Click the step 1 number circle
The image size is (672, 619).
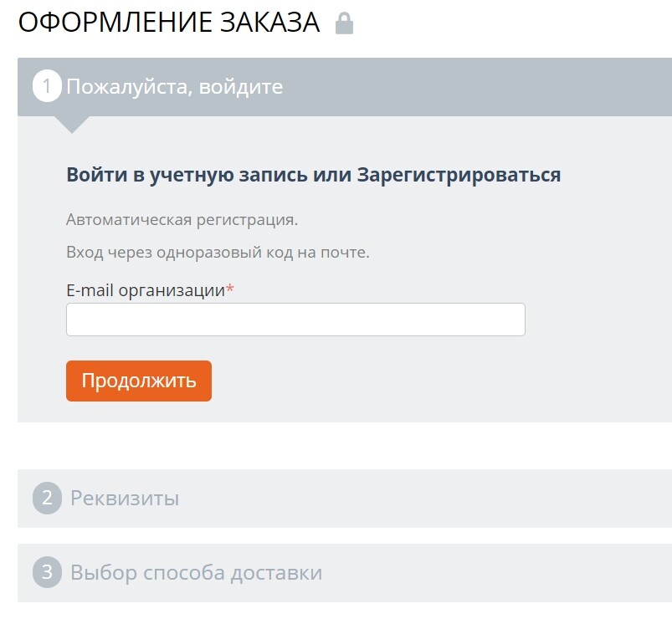click(47, 86)
